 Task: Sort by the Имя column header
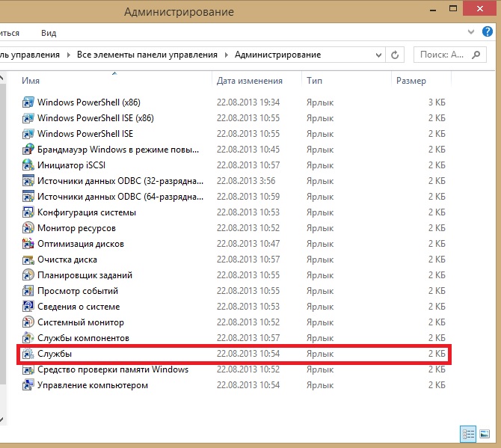click(x=31, y=81)
